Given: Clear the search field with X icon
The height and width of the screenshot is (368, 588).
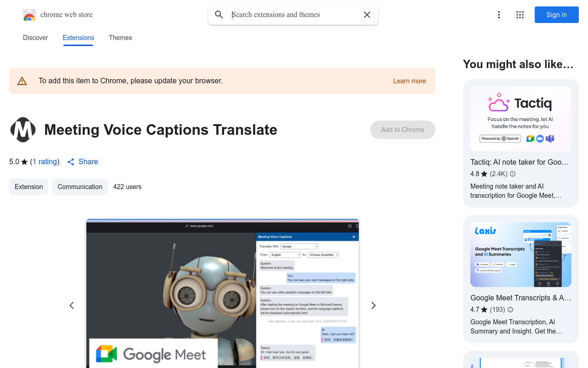Looking at the screenshot, I should pyautogui.click(x=367, y=15).
